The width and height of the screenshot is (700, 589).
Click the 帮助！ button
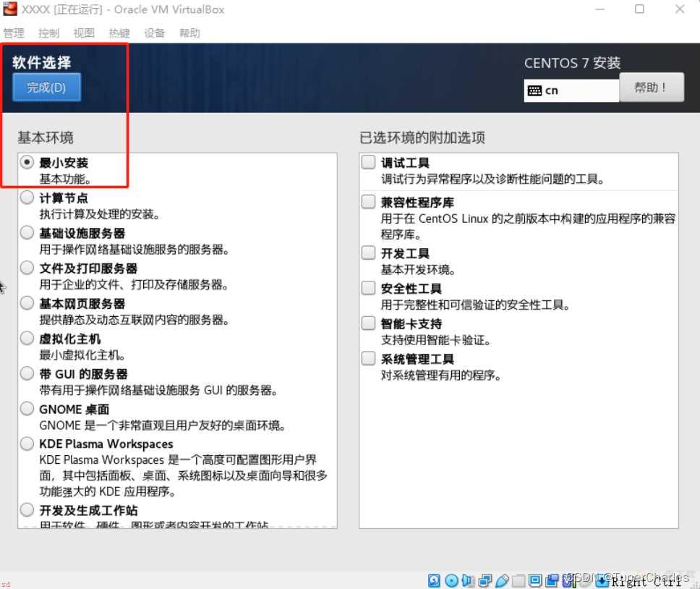coord(652,88)
